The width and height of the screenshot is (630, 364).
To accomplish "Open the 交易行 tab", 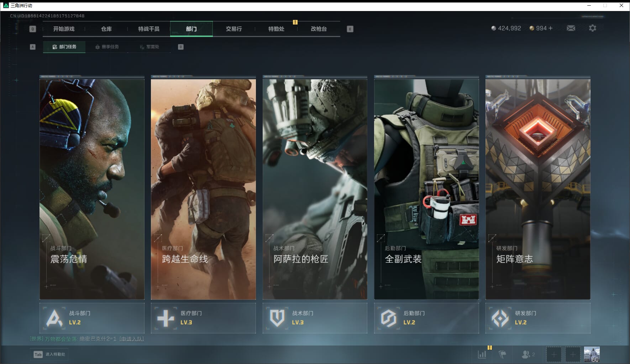I will click(233, 29).
